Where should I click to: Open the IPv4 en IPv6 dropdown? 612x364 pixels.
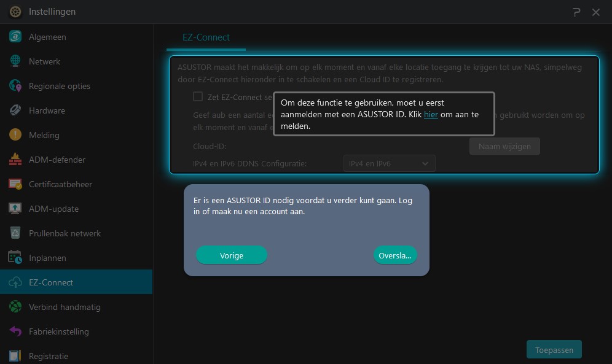(389, 163)
